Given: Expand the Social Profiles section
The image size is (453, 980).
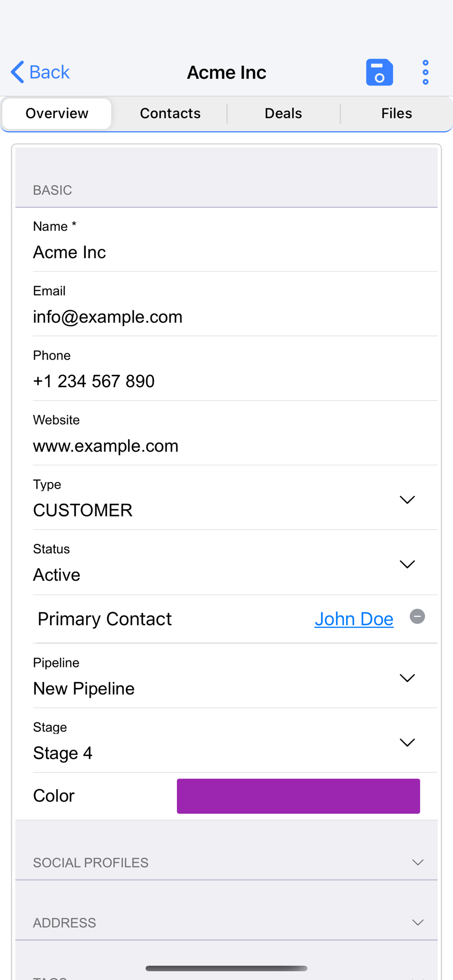Looking at the screenshot, I should click(226, 862).
